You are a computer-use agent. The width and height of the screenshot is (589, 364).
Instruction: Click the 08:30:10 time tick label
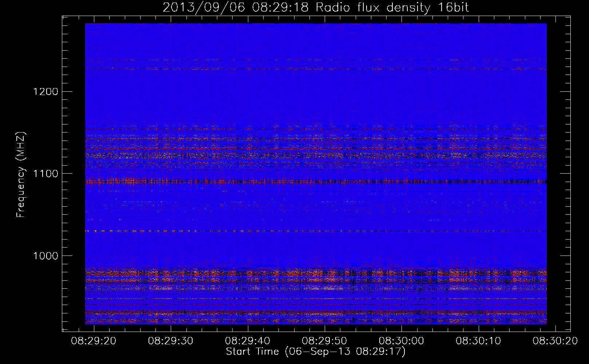[x=479, y=341]
